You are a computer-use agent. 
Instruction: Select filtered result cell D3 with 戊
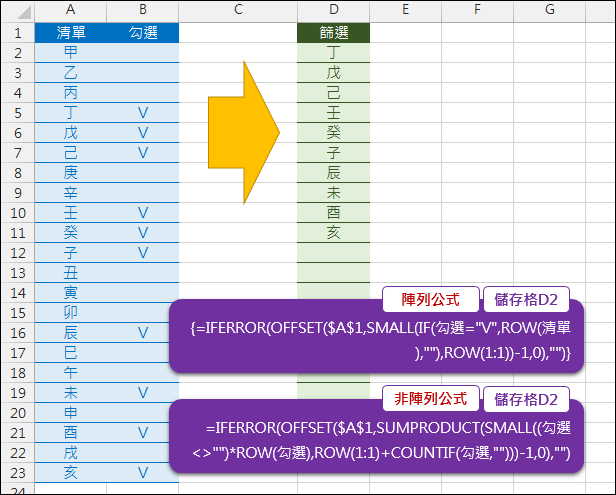334,73
